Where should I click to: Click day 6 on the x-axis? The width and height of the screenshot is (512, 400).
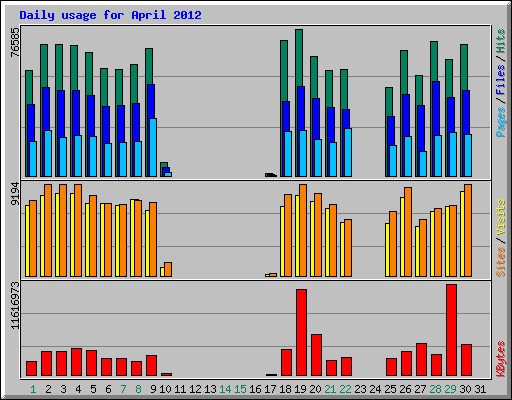tap(108, 389)
